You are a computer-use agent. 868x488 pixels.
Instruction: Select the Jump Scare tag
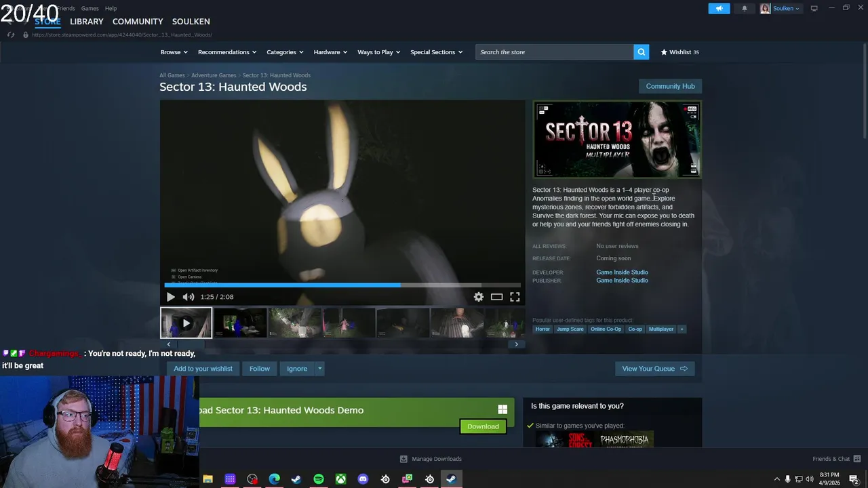click(570, 329)
